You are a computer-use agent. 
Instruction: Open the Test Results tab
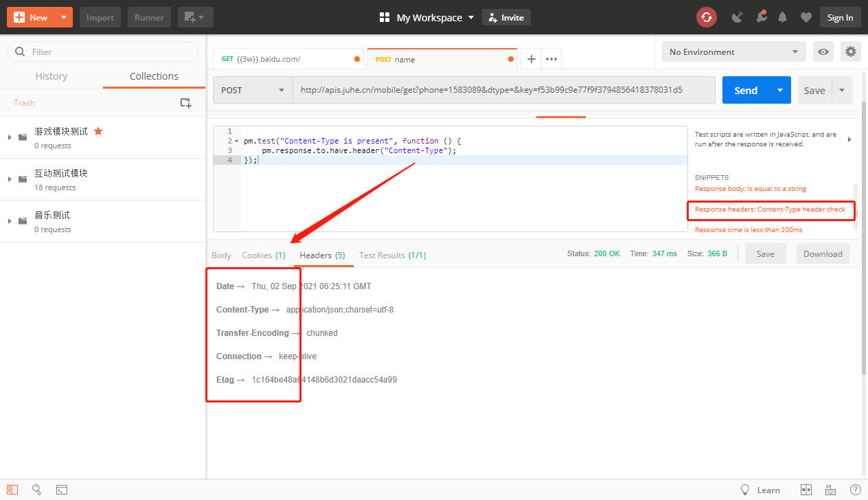tap(393, 255)
